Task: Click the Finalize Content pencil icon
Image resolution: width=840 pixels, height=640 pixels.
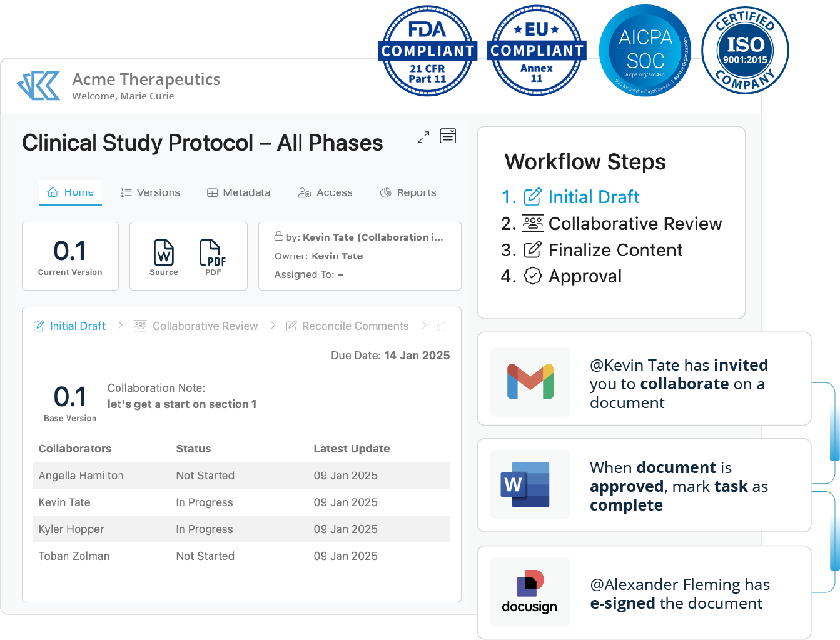Action: 532,250
